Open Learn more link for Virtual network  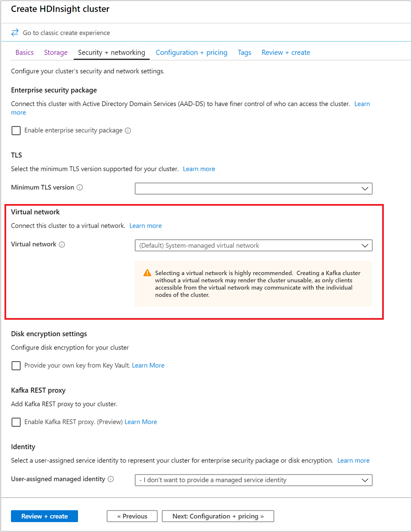click(x=146, y=226)
